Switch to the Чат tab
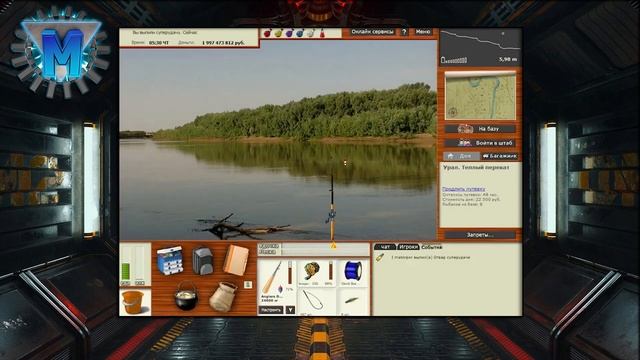 [385, 247]
